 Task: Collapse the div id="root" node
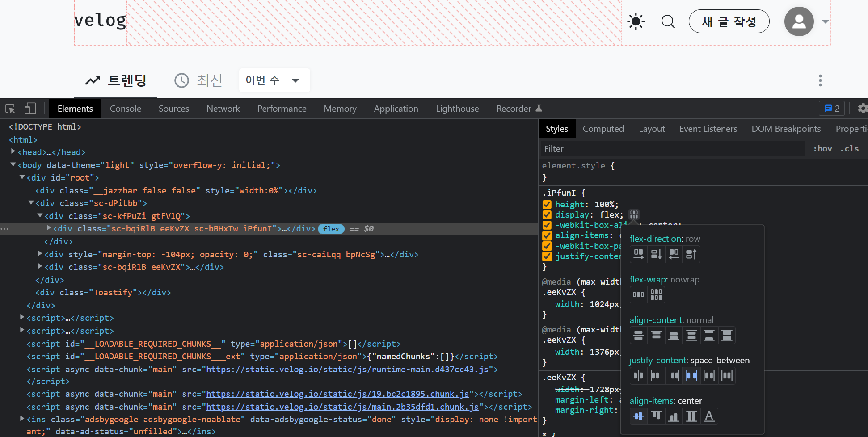point(22,177)
